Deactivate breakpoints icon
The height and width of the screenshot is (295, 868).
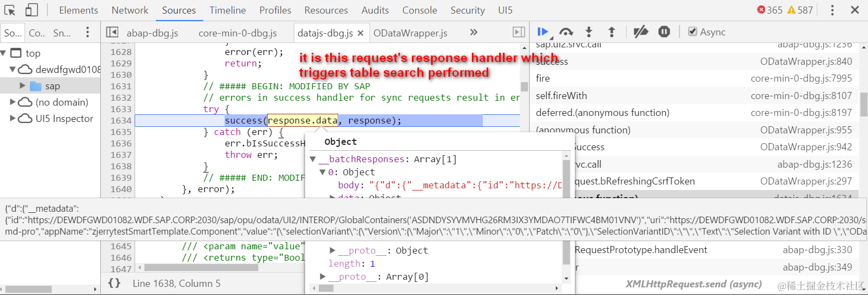[x=641, y=32]
